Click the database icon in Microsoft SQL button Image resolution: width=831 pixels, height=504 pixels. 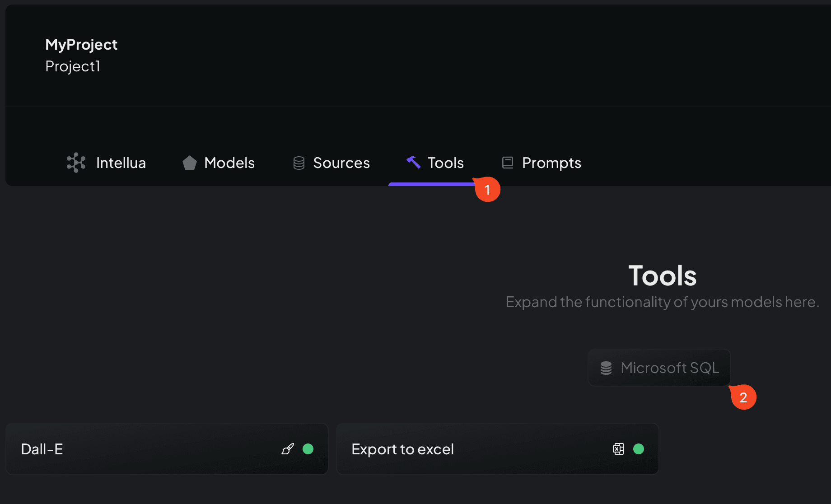[606, 368]
